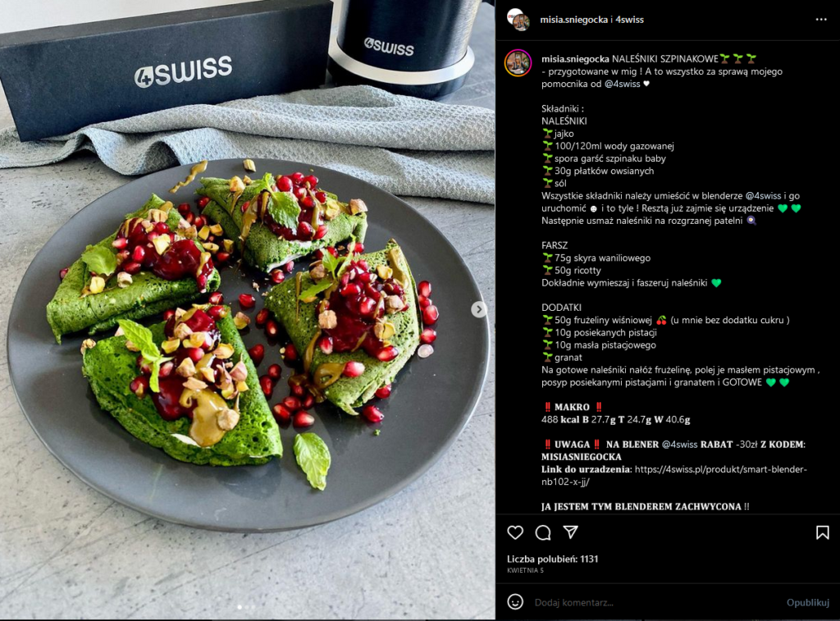Image resolution: width=840 pixels, height=621 pixels.
Task: Share post with paper plane icon
Action: 571,532
